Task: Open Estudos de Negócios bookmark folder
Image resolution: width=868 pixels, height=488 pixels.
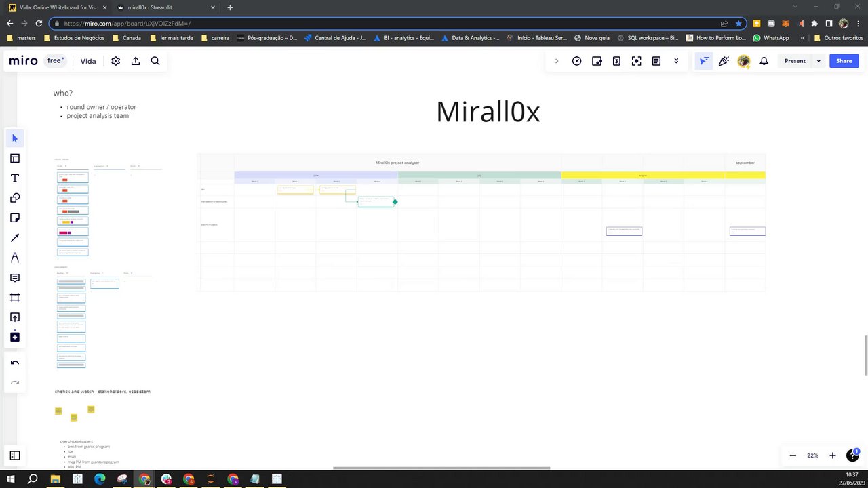Action: [75, 38]
